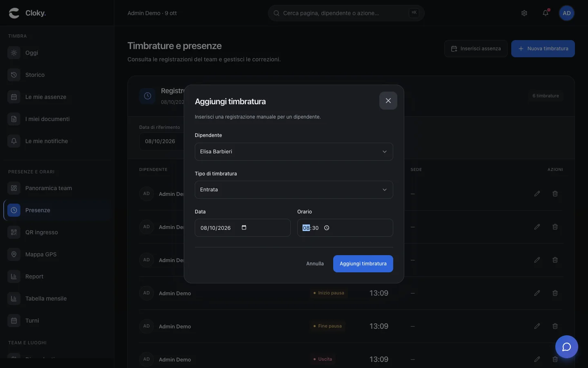The height and width of the screenshot is (368, 588).
Task: Click the Nuova timbratura button
Action: point(543,49)
